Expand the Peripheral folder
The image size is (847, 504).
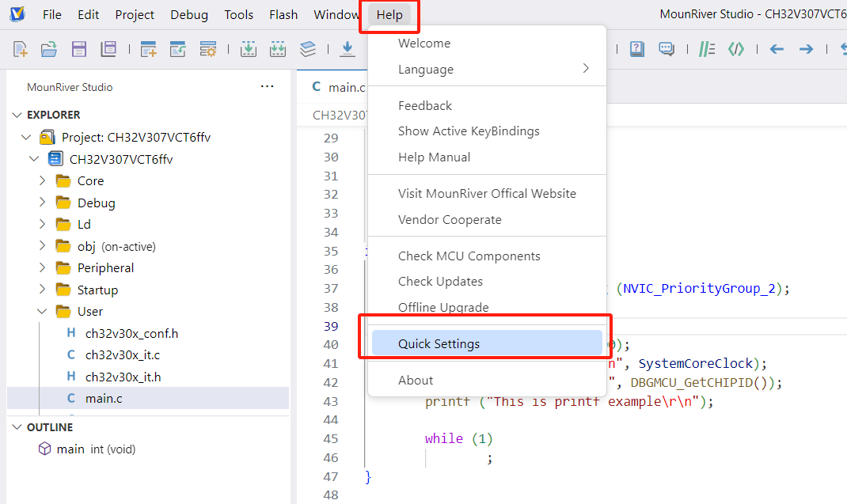pos(42,267)
